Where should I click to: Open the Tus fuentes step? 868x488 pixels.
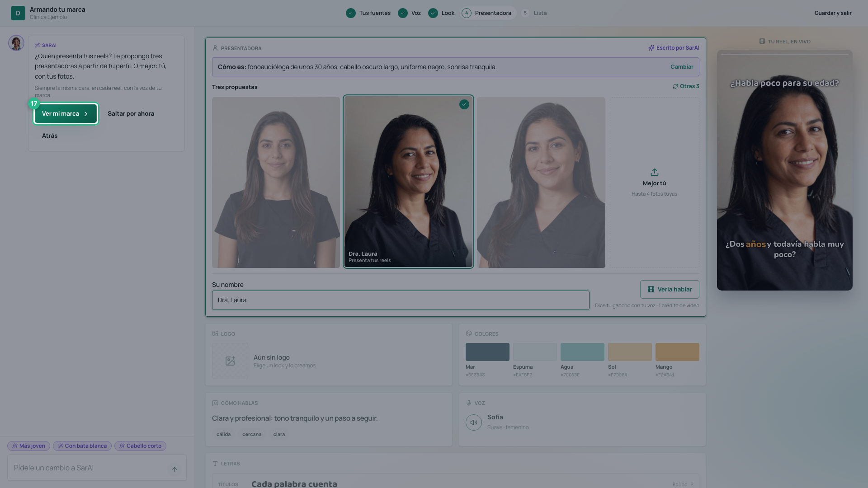(368, 13)
